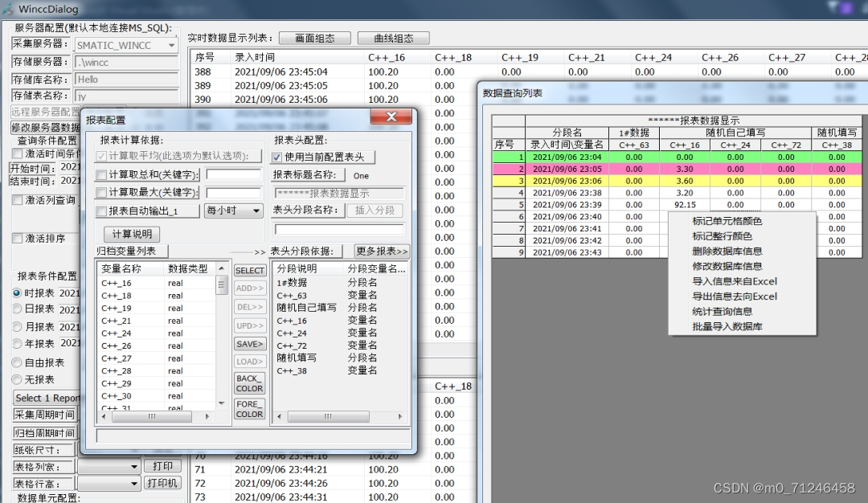
Task: Click the 曲线组态 button
Action: [x=394, y=39]
